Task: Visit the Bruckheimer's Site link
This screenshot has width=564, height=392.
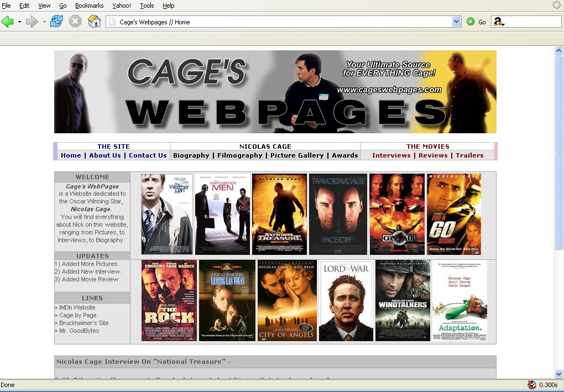Action: click(x=84, y=323)
